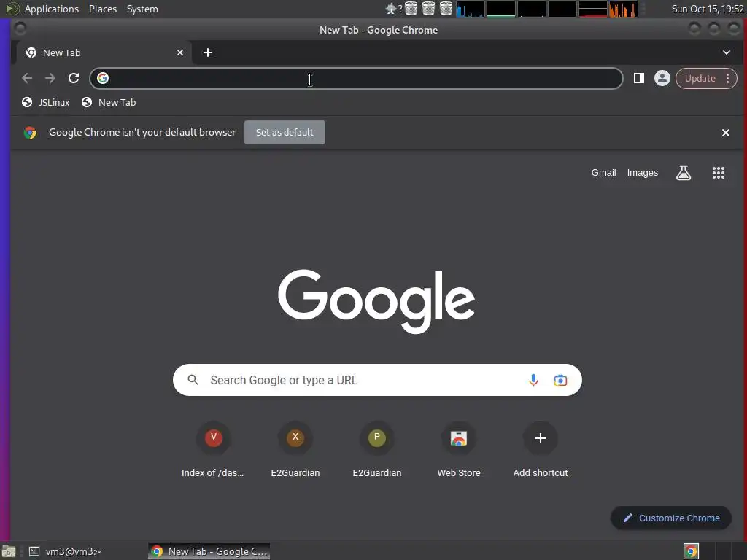This screenshot has height=560, width=747.
Task: Open the New Tab bookmark
Action: click(109, 102)
